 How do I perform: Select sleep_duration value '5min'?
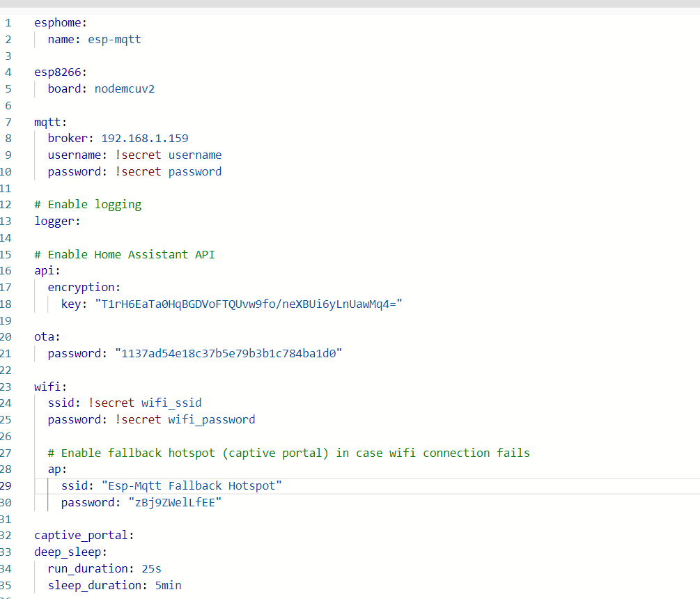(169, 585)
